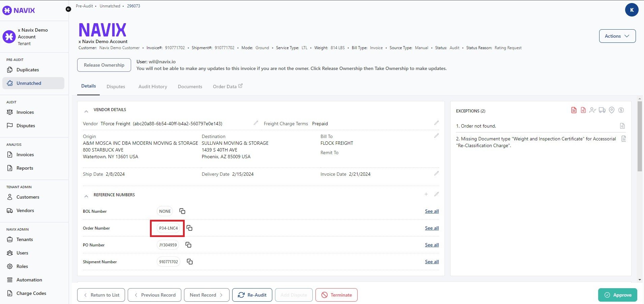Viewport: 644px width, 304px height.
Task: Go to the Next Record
Action: click(x=207, y=295)
